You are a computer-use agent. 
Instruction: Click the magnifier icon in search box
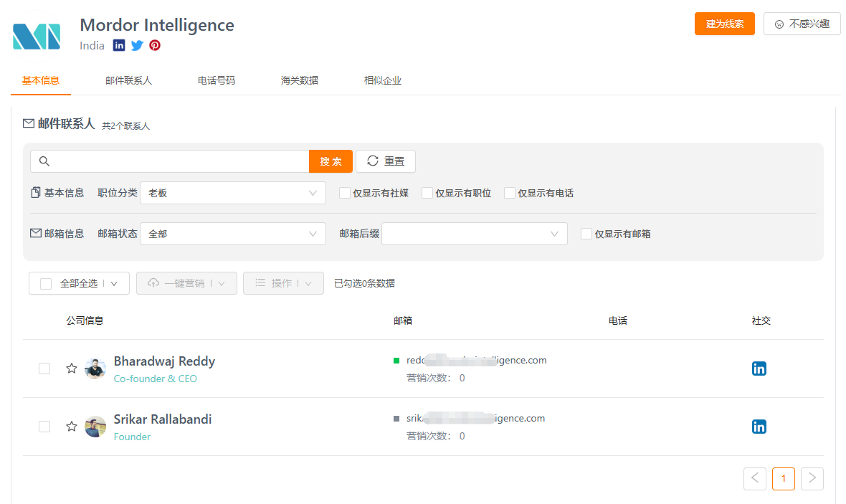(44, 161)
